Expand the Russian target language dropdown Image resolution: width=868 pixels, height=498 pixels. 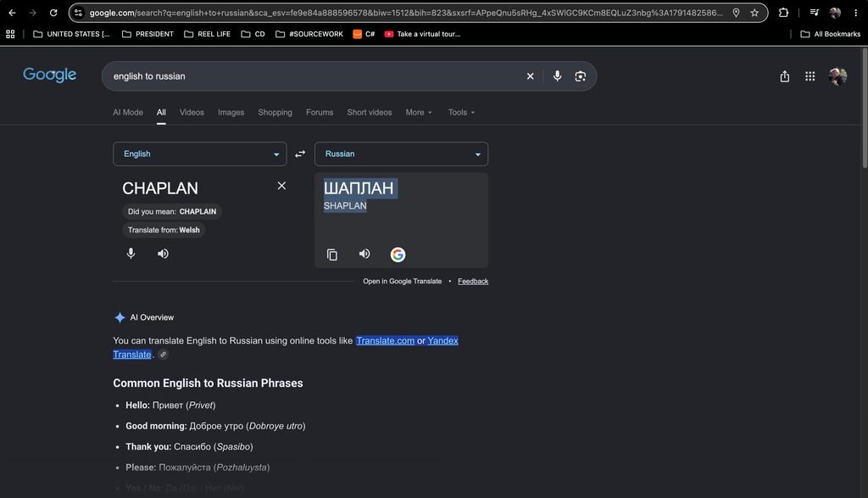coord(401,154)
